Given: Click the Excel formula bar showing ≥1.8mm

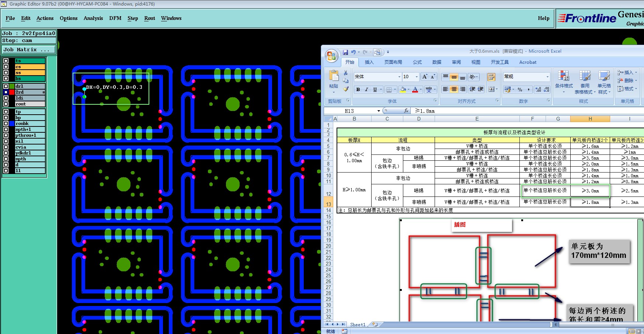Looking at the screenshot, I should [x=527, y=111].
